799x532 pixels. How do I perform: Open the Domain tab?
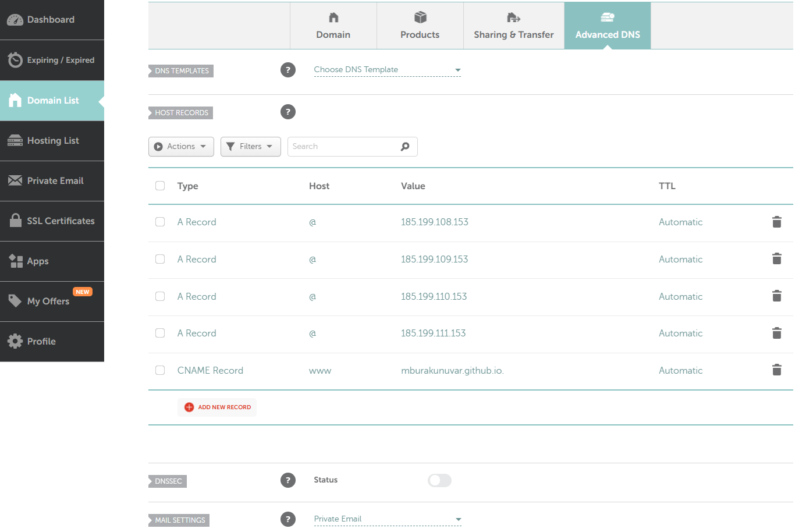333,26
